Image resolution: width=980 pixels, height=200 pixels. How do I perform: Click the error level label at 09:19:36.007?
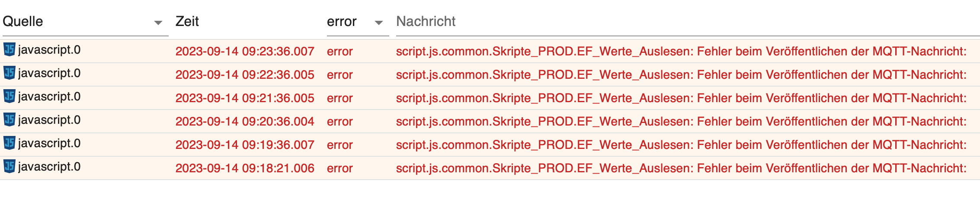click(x=340, y=145)
